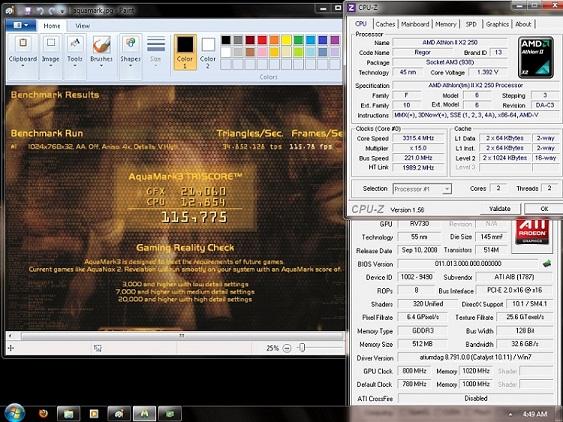
Task: Click the CPU-Z title bar icon
Action: point(351,8)
